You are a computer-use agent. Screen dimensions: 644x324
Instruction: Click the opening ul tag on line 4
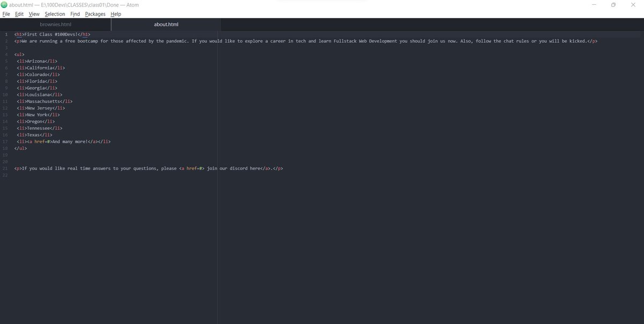(19, 54)
